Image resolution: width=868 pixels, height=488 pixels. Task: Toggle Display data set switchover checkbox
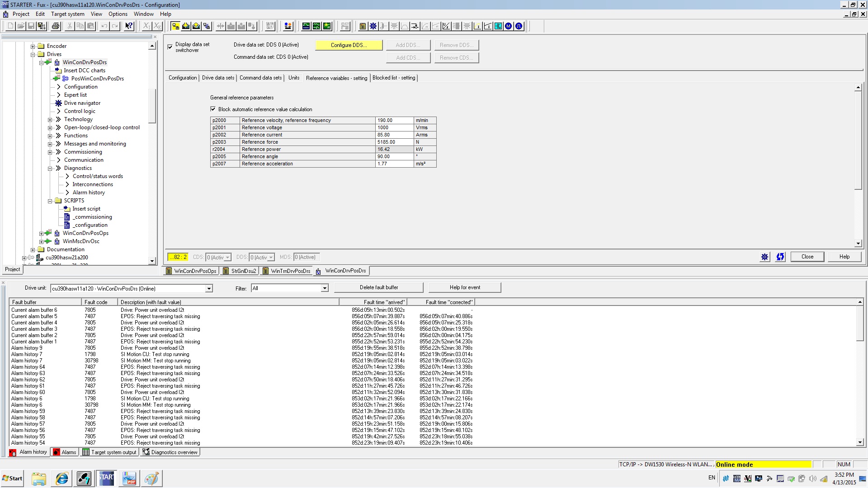tap(170, 47)
